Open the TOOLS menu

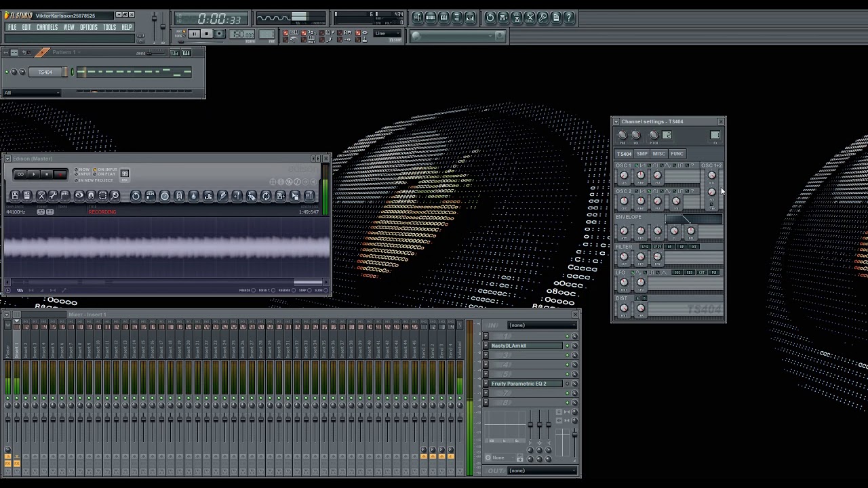coord(109,28)
